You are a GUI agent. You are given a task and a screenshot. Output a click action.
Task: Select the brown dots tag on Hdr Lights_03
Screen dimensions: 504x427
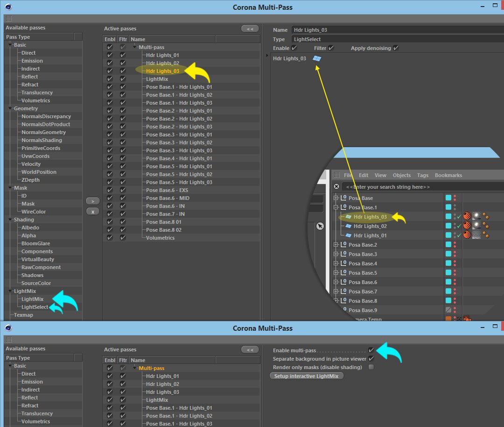click(x=486, y=216)
